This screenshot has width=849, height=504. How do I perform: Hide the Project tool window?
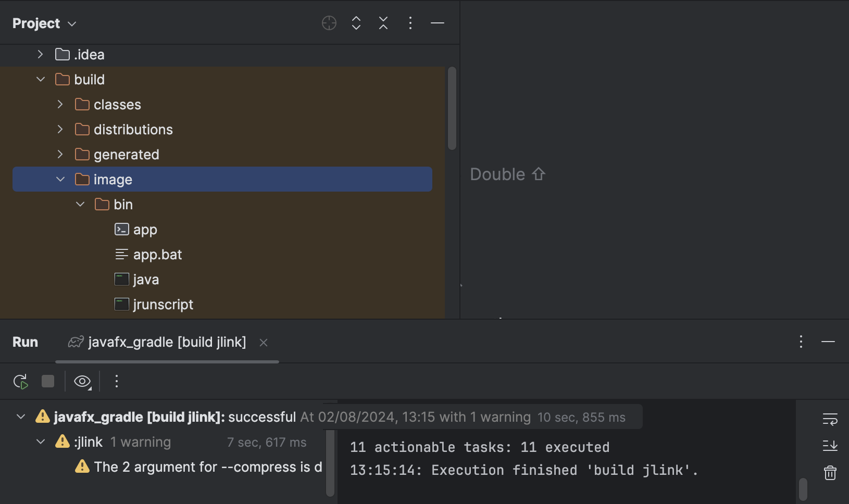(438, 23)
